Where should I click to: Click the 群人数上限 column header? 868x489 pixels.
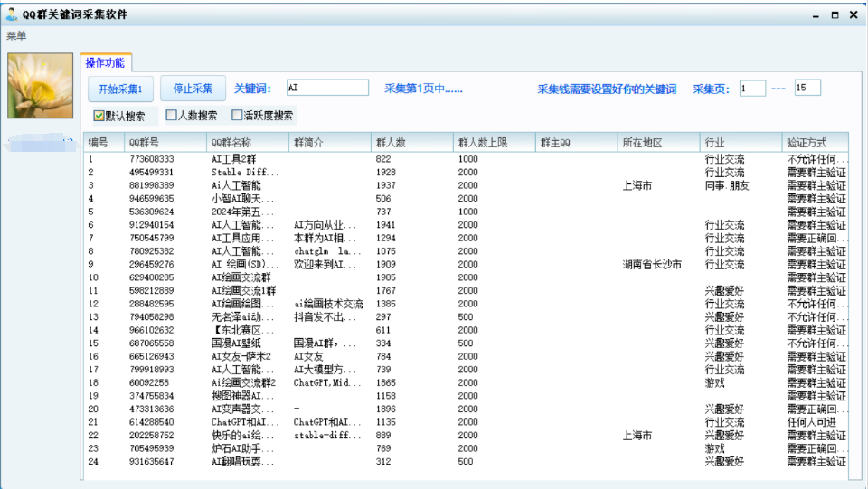pos(495,142)
